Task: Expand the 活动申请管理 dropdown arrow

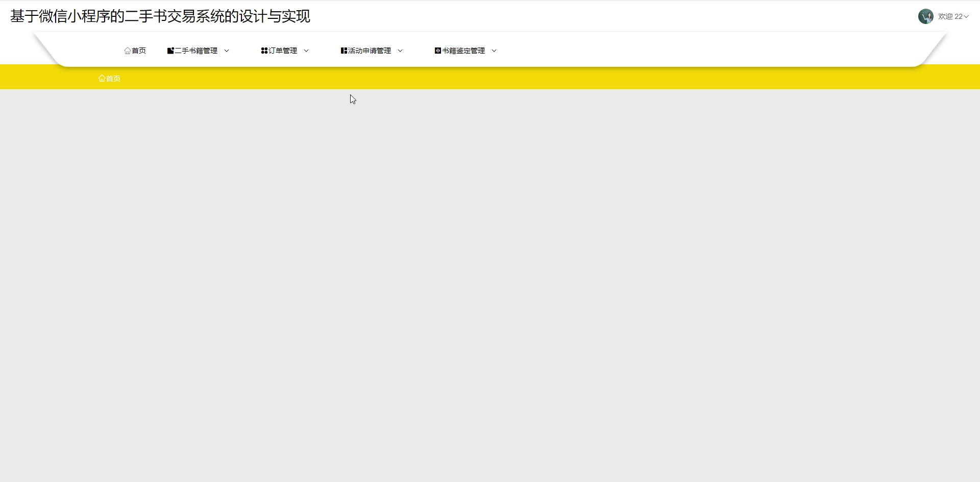Action: pos(400,51)
